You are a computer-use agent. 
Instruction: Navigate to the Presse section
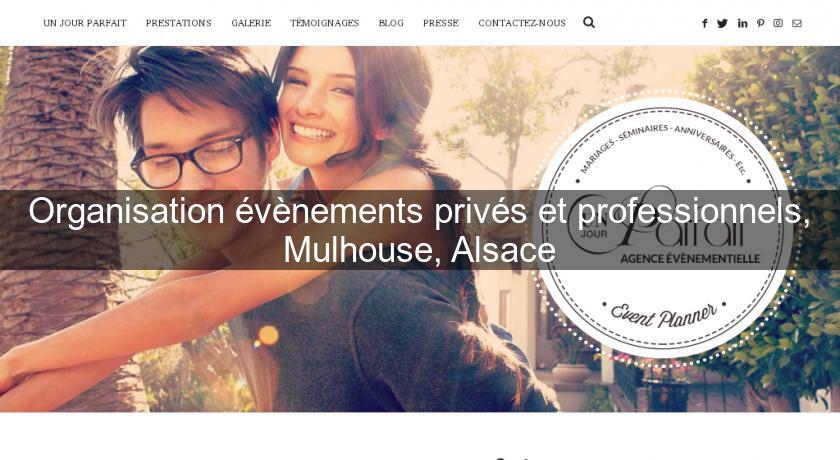(440, 23)
